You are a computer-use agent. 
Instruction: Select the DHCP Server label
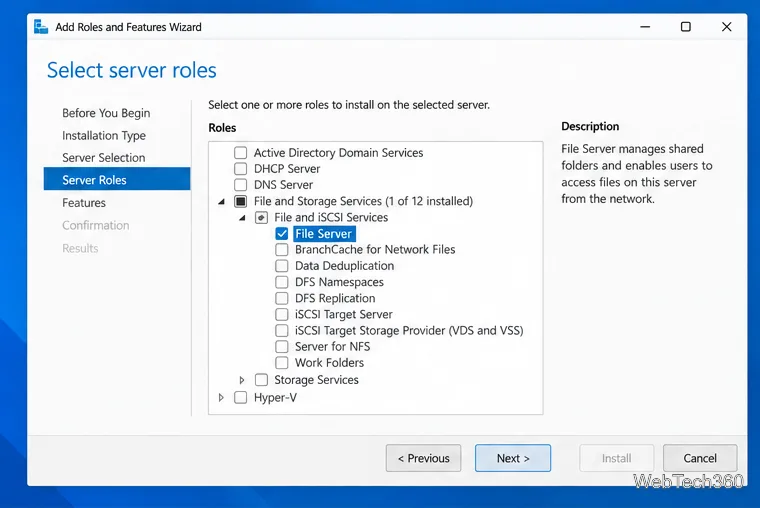pyautogui.click(x=287, y=169)
